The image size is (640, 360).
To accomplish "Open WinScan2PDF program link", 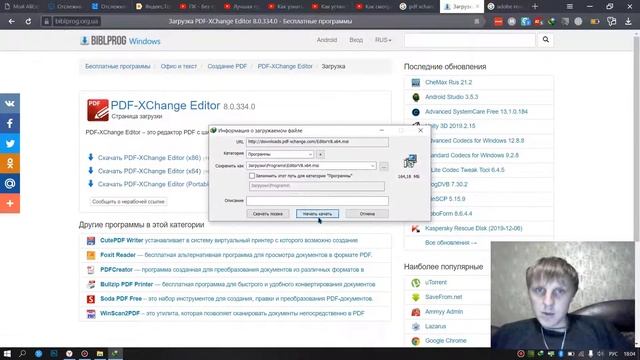I will (x=120, y=313).
